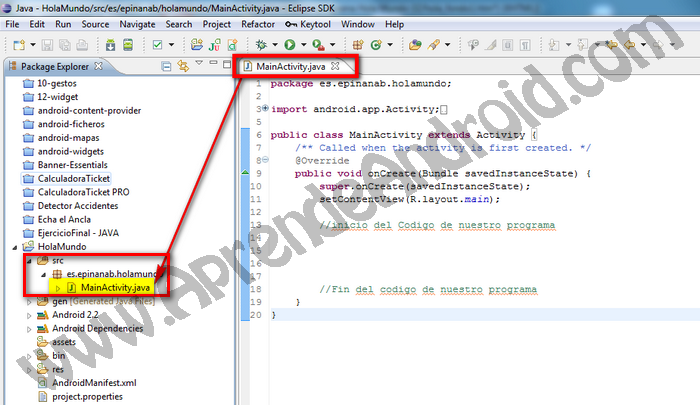This screenshot has width=700, height=405.
Task: Expand the gen [Generated Java Files] folder
Action: pos(29,302)
